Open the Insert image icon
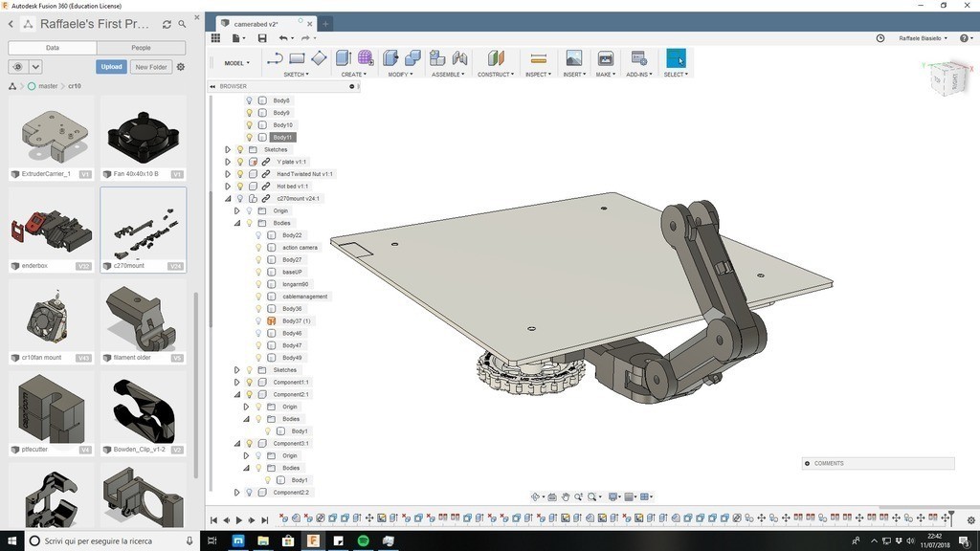The image size is (980, 551). pos(573,59)
